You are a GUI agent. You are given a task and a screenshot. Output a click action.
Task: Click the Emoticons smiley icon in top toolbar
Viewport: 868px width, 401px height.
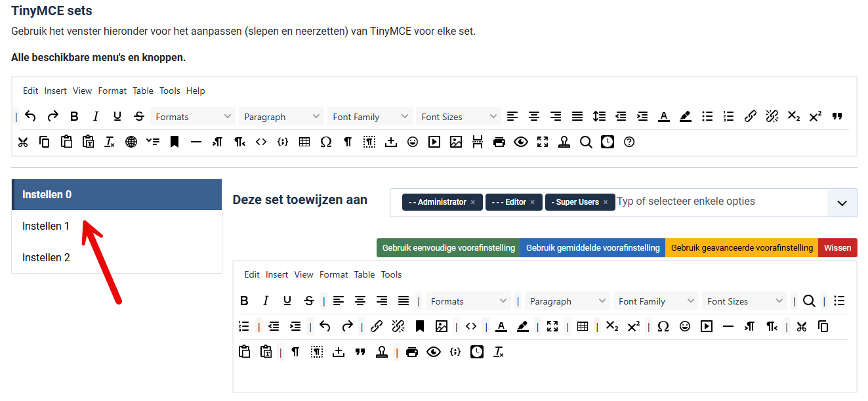tap(412, 142)
